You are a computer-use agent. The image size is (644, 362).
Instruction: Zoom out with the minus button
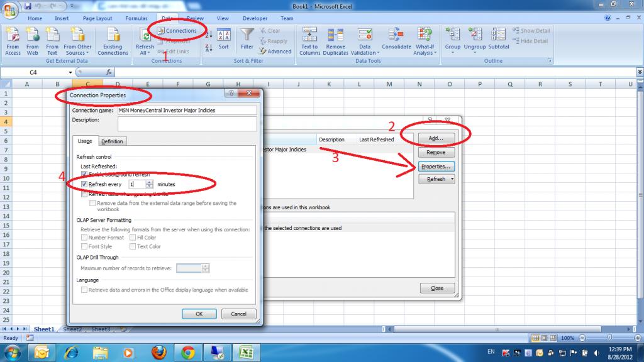point(582,337)
